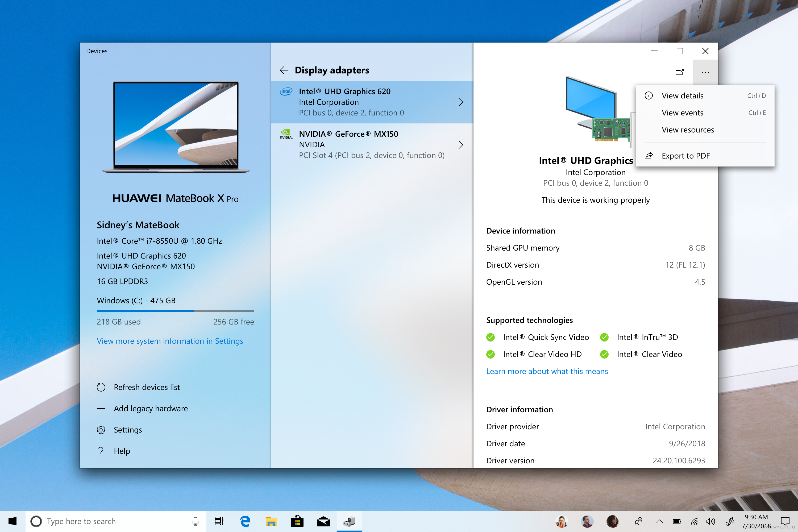Screen dimensions: 798x532
Task: Open Mail app from taskbar
Action: pos(323,521)
